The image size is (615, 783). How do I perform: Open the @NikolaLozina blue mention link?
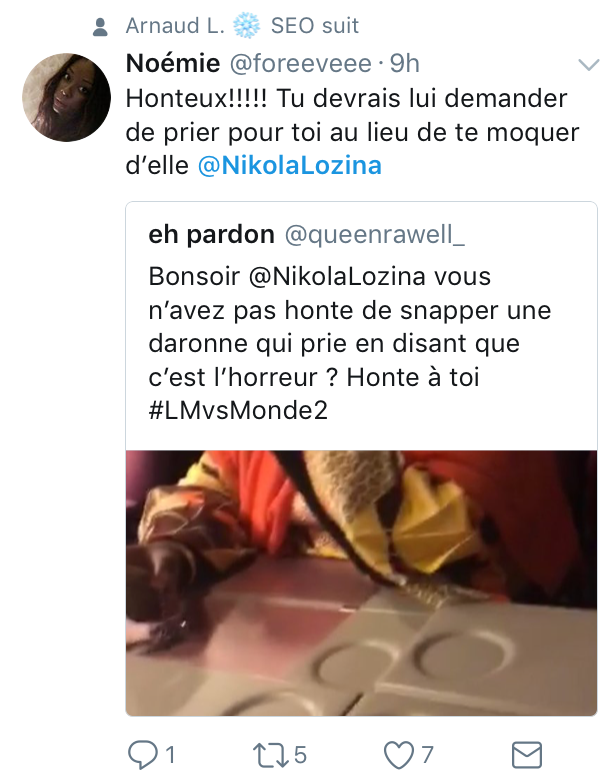[290, 165]
